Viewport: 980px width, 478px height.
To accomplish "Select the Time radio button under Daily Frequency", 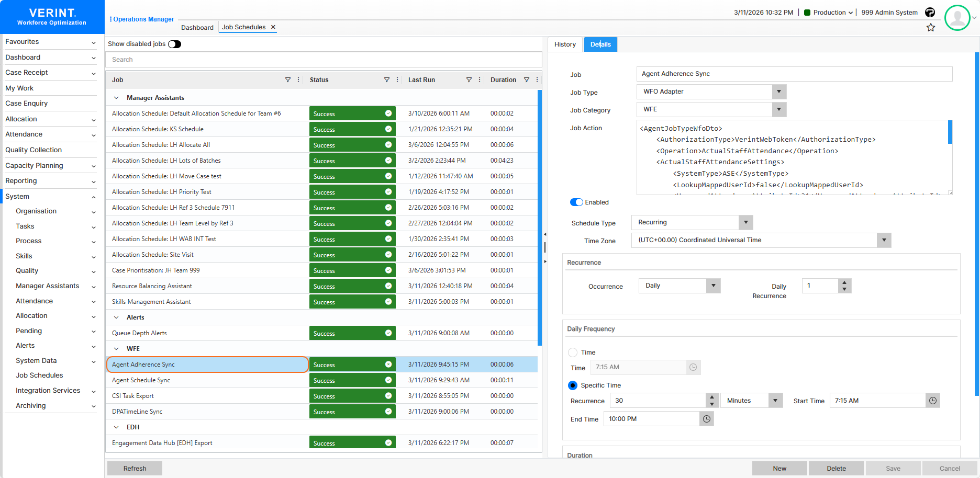I will [573, 352].
